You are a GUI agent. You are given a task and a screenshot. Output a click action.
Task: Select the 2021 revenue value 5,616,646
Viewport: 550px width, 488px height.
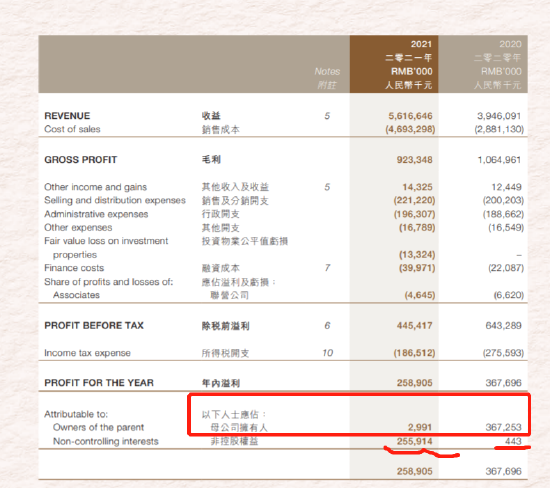pyautogui.click(x=410, y=116)
